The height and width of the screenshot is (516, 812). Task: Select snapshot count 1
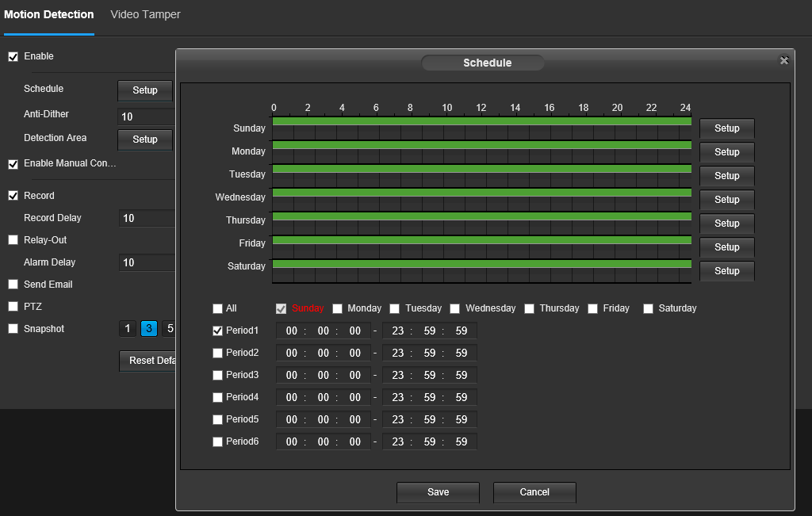[x=128, y=329]
